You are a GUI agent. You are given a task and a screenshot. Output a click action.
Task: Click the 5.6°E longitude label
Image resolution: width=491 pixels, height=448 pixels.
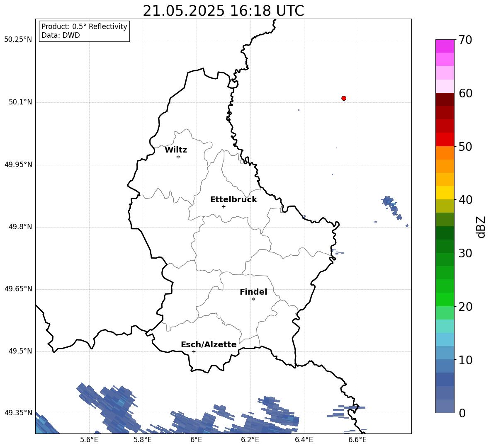(89, 440)
